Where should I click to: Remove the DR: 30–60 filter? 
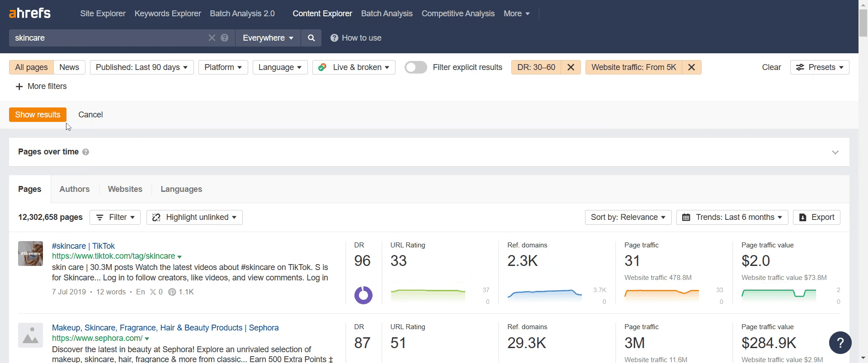pyautogui.click(x=571, y=67)
